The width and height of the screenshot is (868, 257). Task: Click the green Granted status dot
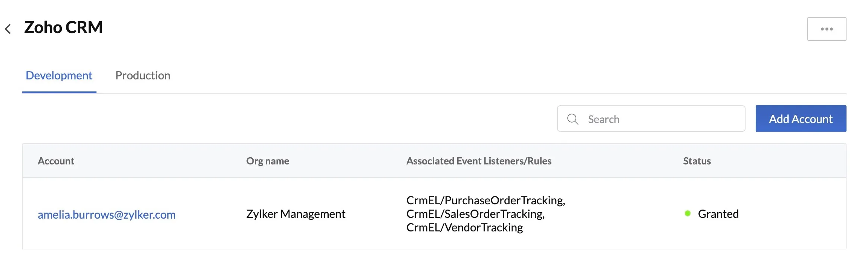tap(687, 213)
